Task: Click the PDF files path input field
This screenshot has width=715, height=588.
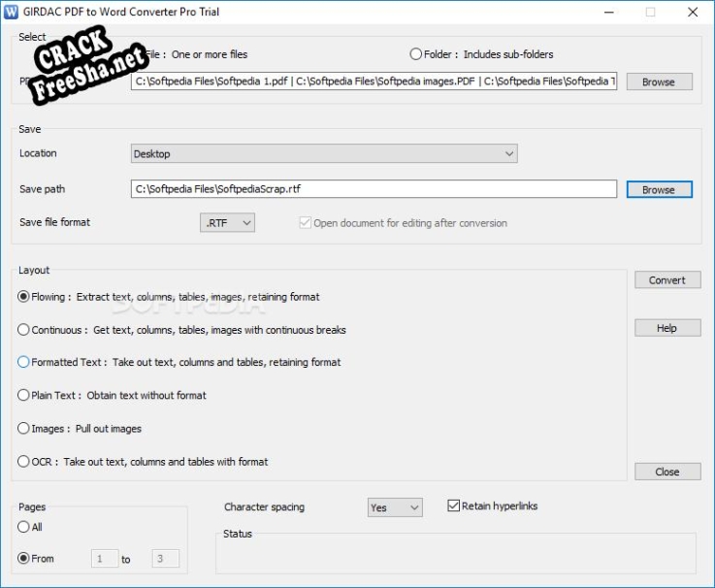Action: (x=374, y=82)
